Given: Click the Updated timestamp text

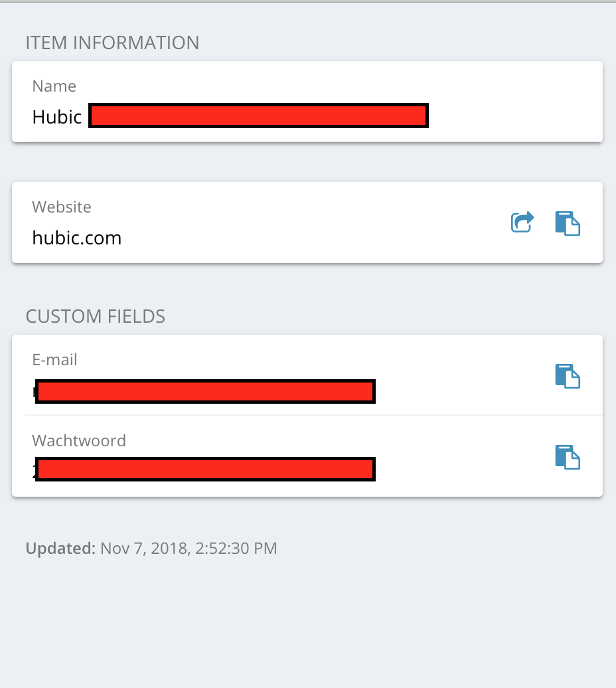Looking at the screenshot, I should pyautogui.click(x=151, y=548).
